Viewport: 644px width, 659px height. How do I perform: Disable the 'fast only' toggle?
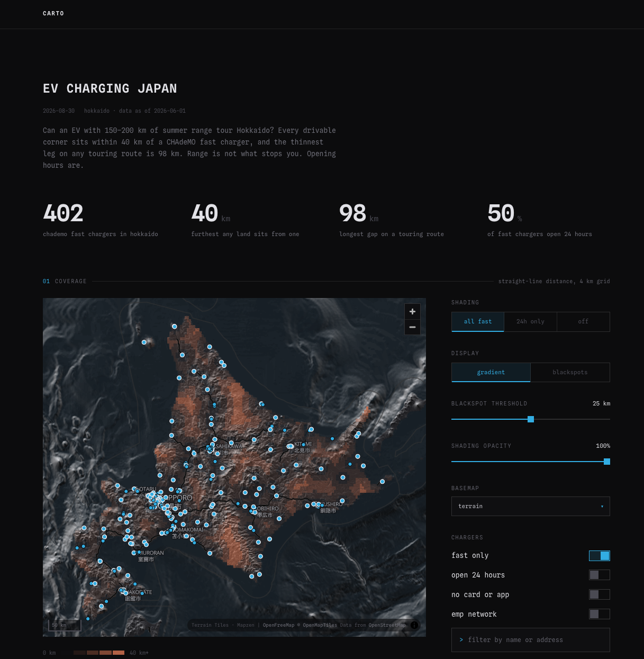600,556
